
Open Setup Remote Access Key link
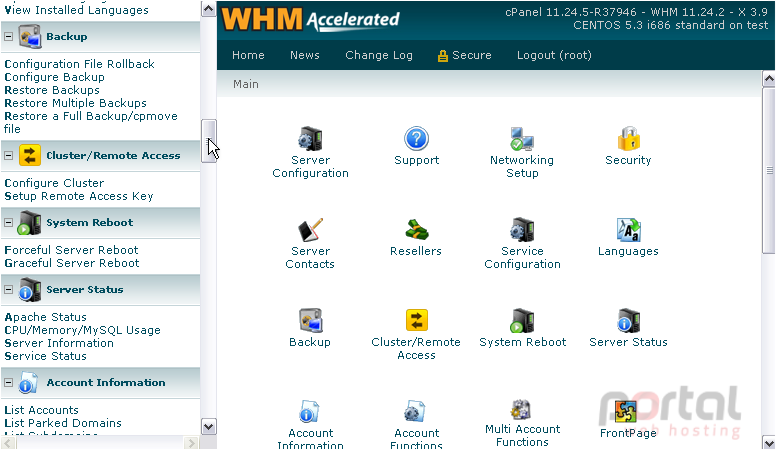click(x=79, y=196)
